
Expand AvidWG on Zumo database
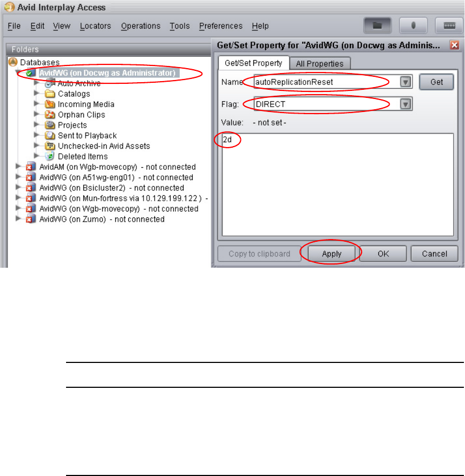tap(18, 219)
